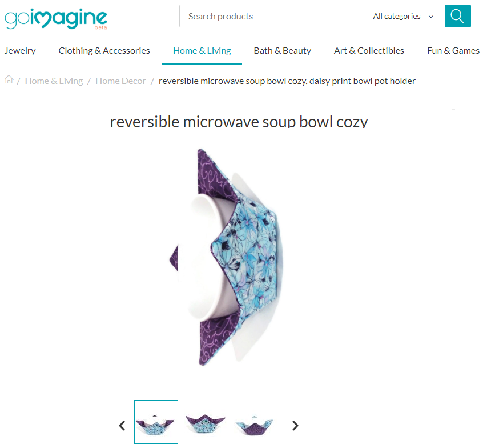Follow the Home Decor breadcrumb link
The image size is (483, 448).
click(x=120, y=81)
